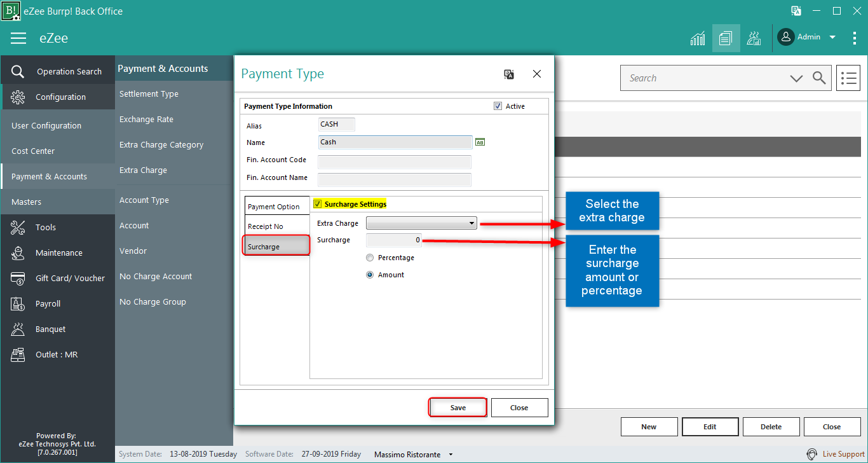Open the Outlet : MR register icon

[x=18, y=354]
